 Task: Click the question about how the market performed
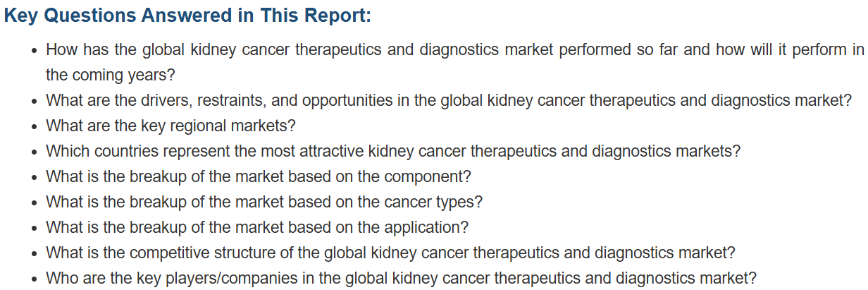click(455, 62)
